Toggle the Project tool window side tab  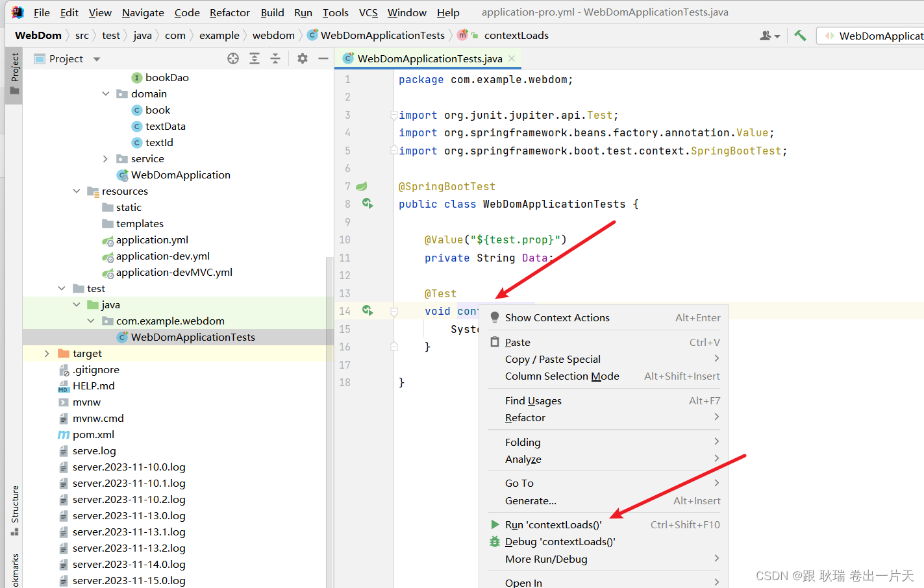click(14, 75)
